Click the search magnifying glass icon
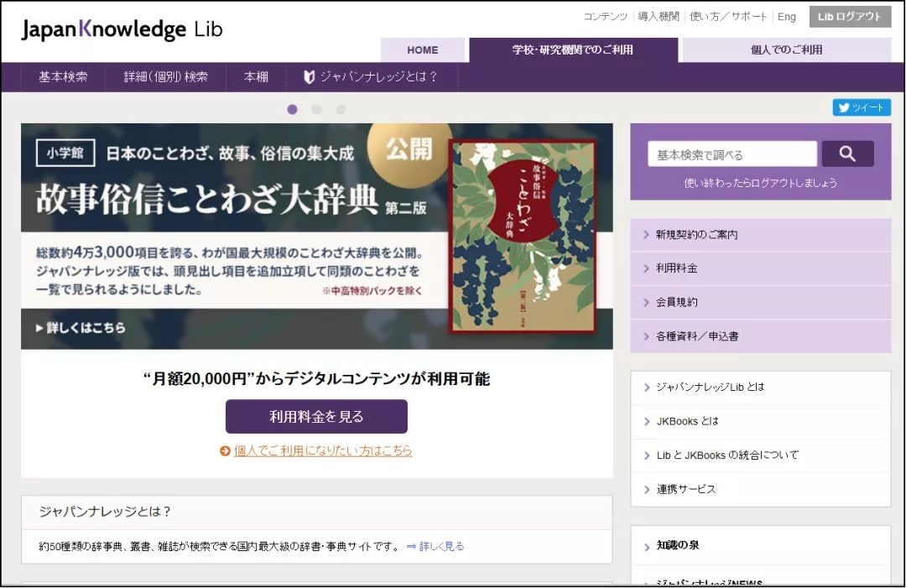The image size is (906, 588). [x=847, y=154]
